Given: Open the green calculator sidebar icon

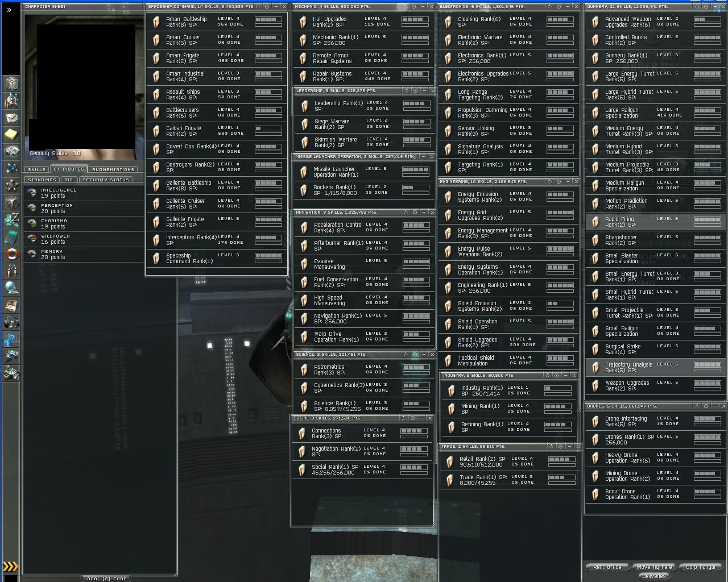Looking at the screenshot, I should 11,237.
